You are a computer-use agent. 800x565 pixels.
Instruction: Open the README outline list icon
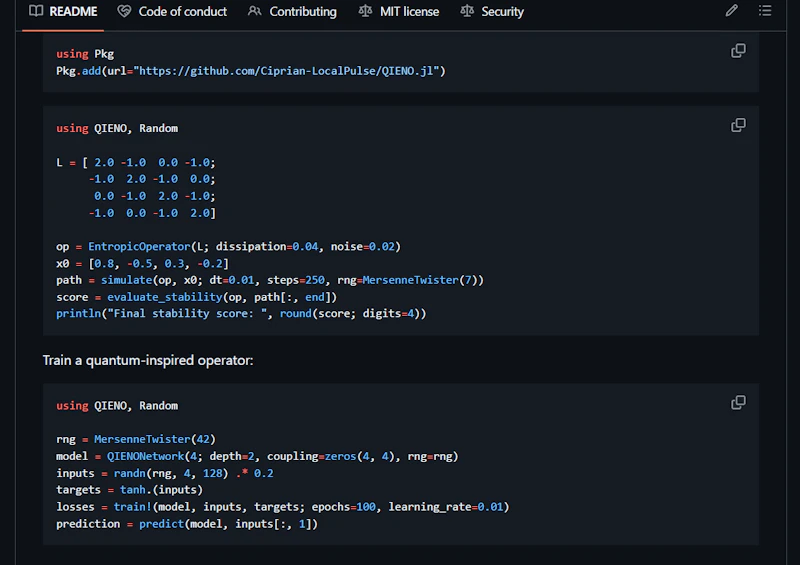[765, 11]
